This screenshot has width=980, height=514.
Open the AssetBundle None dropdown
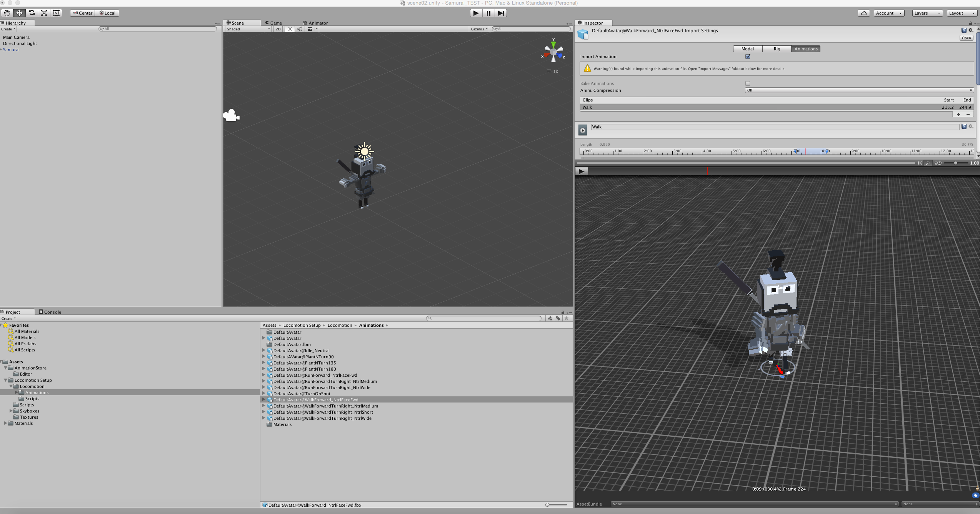tap(755, 504)
